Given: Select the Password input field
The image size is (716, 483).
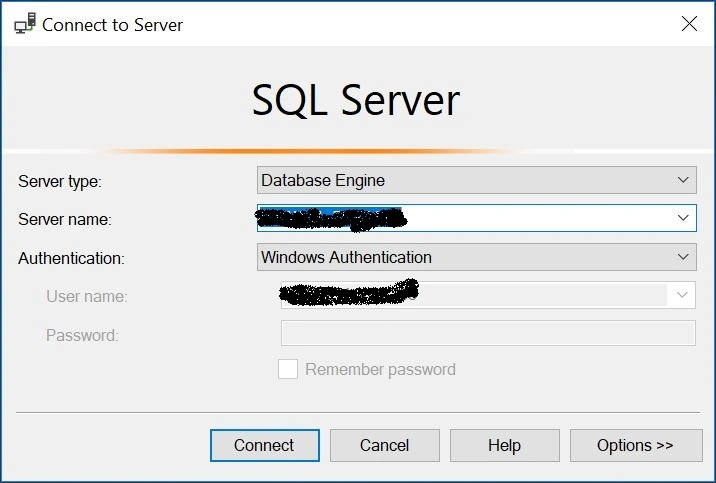Looking at the screenshot, I should click(488, 333).
